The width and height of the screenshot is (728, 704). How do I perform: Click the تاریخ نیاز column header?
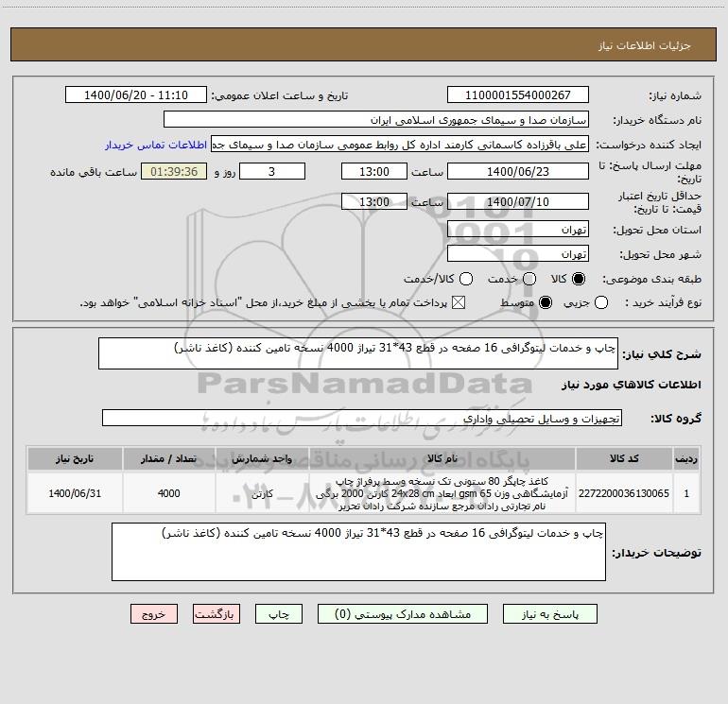pyautogui.click(x=75, y=458)
